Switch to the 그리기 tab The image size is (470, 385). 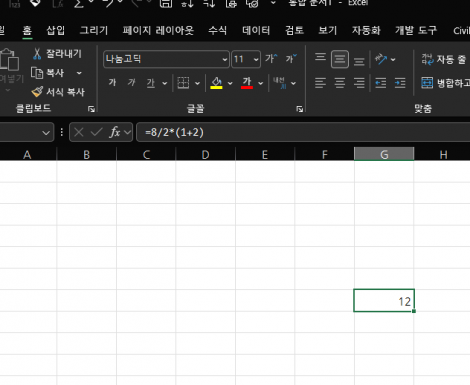(x=94, y=30)
